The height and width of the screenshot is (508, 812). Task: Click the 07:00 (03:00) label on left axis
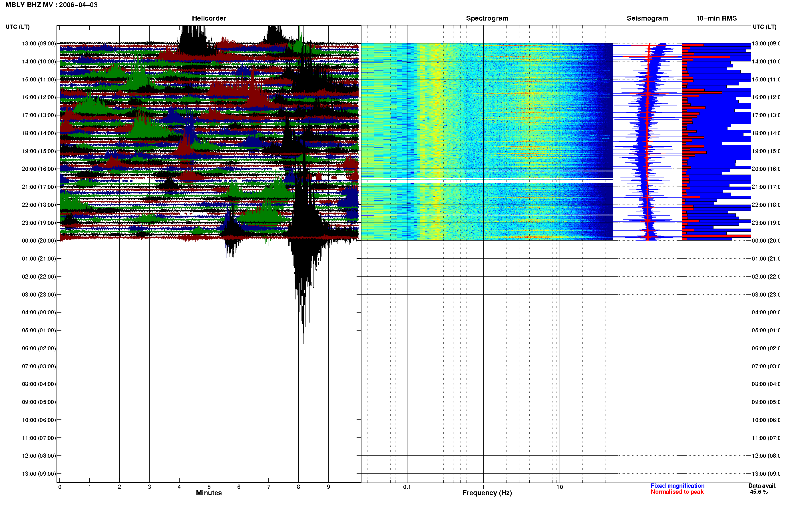pyautogui.click(x=39, y=366)
